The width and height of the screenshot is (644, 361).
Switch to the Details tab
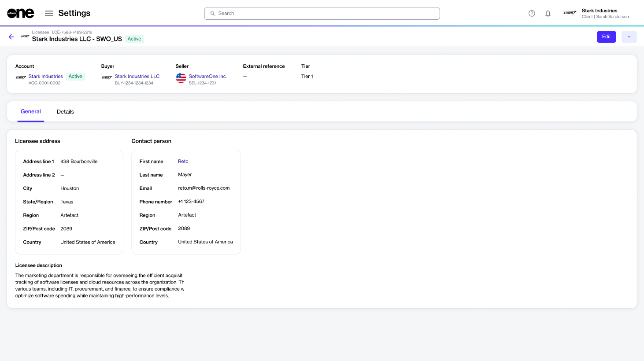click(65, 112)
